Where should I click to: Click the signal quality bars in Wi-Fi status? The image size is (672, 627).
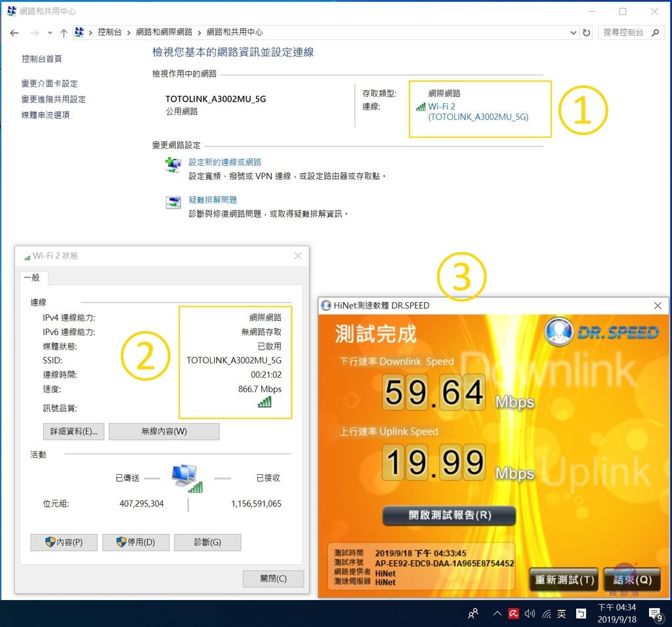[x=264, y=402]
